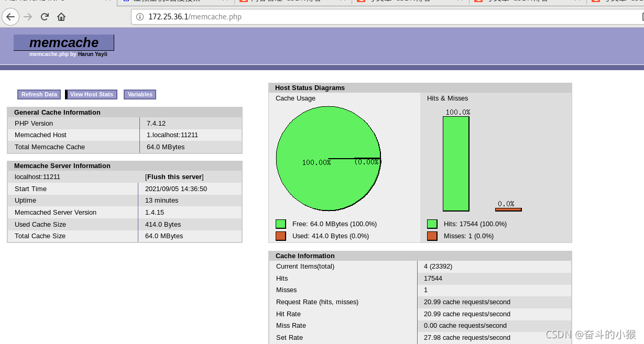Reload the page with the refresh icon
This screenshot has width=644, height=344.
[x=45, y=17]
